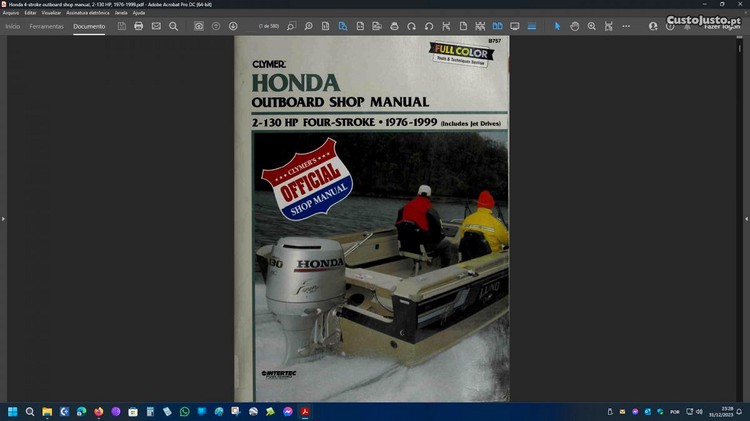Open the more tools ellipsis menu
Image resolution: width=750 pixels, height=421 pixels.
pyautogui.click(x=626, y=26)
